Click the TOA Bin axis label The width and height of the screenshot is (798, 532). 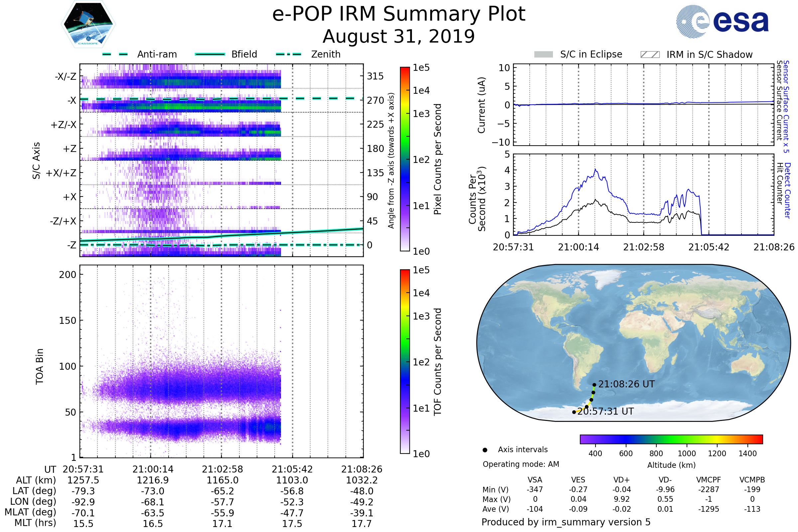coord(40,366)
